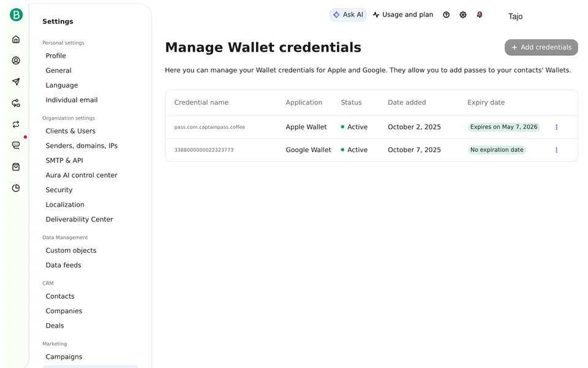The width and height of the screenshot is (588, 368).
Task: Open options menu for Apple Wallet credential
Action: [557, 127]
